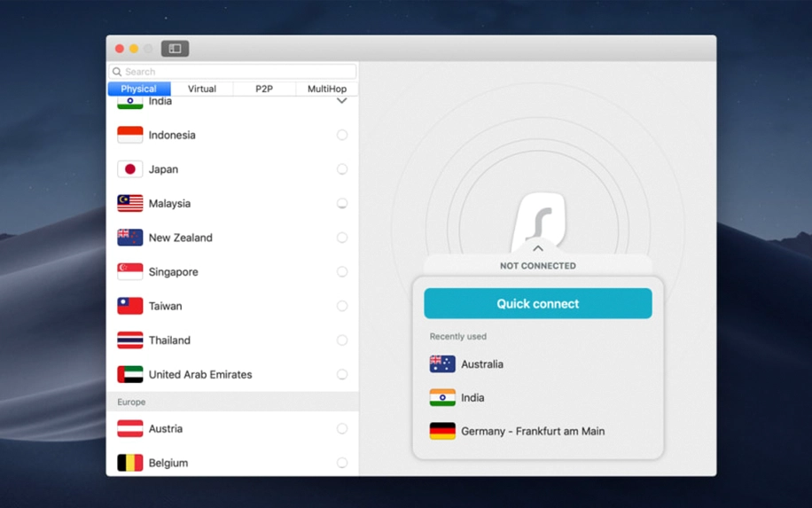Select Japan in the server list
This screenshot has height=508, width=812.
coord(232,168)
